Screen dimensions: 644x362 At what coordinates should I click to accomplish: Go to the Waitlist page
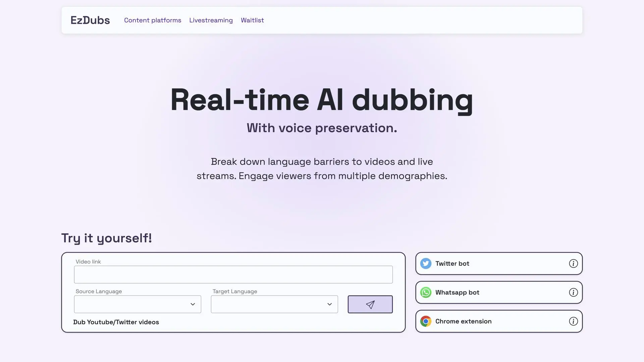252,20
